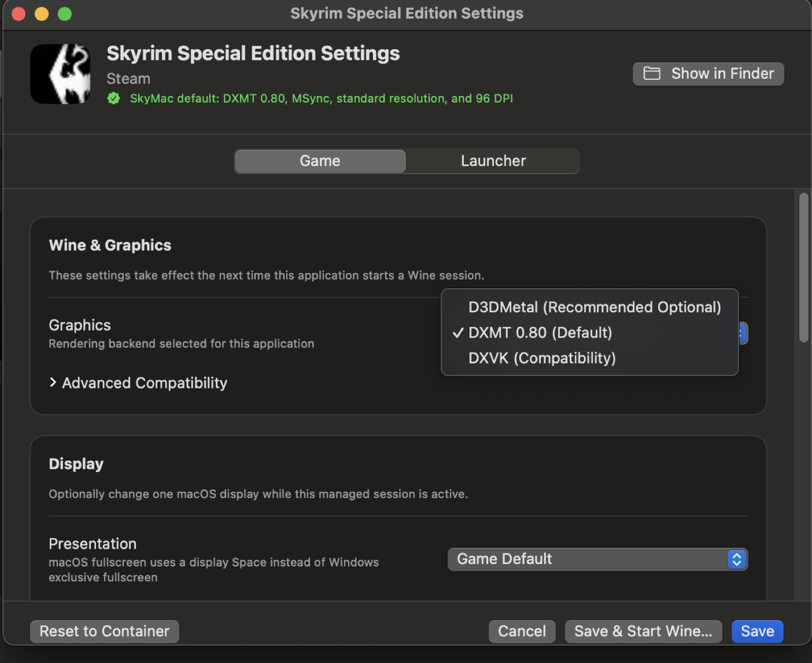Screen dimensions: 812x663
Task: Pick DXVK (Compatibility) from the list
Action: point(590,358)
